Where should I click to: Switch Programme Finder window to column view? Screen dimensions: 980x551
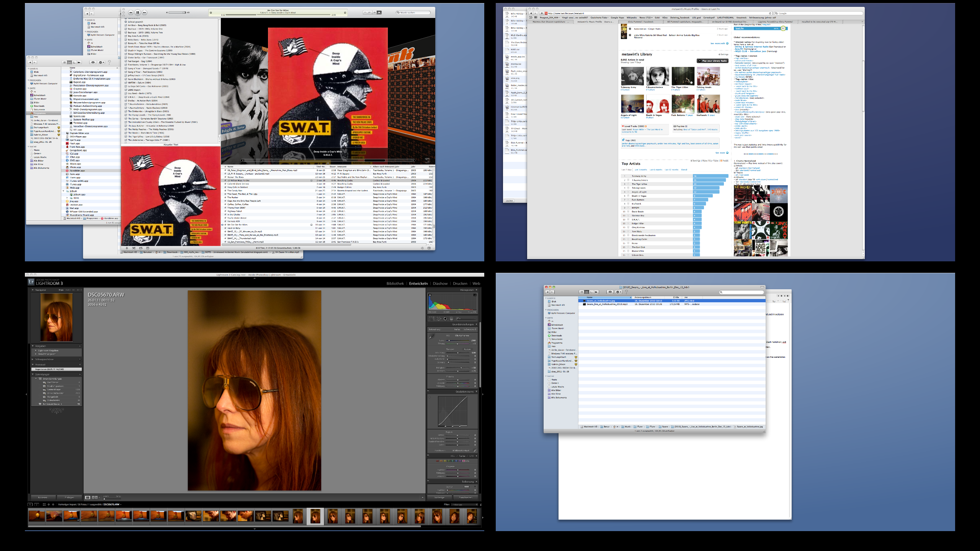(74, 62)
